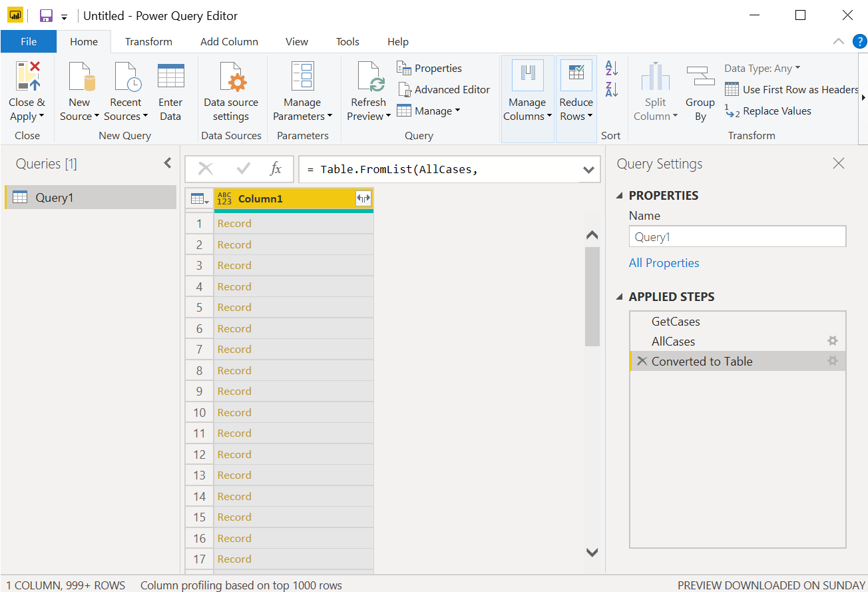This screenshot has height=592, width=868.
Task: Switch to the Add Column tab
Action: click(x=229, y=41)
